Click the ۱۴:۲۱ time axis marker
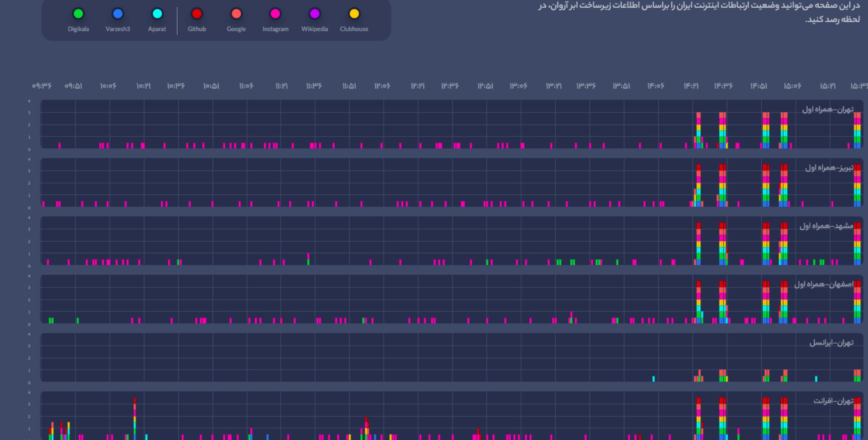The height and width of the screenshot is (440, 868). tap(691, 86)
